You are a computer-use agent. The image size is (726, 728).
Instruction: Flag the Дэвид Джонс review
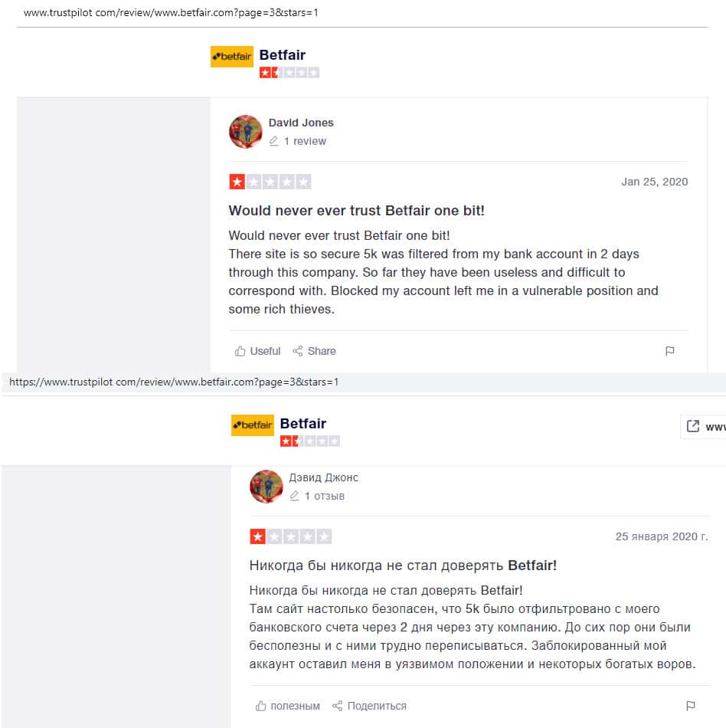(x=690, y=706)
